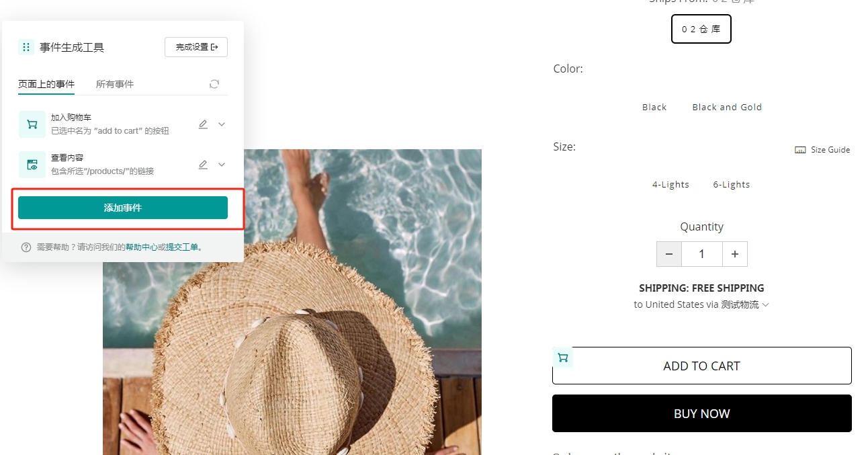This screenshot has width=868, height=455.
Task: Click the 查看内容 event title
Action: coord(67,158)
